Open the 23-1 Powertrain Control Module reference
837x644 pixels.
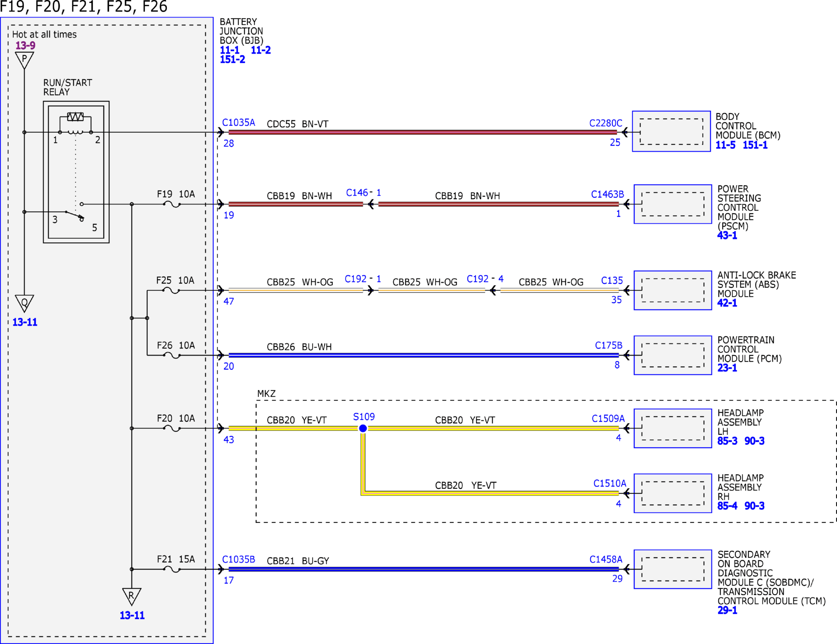click(x=727, y=368)
